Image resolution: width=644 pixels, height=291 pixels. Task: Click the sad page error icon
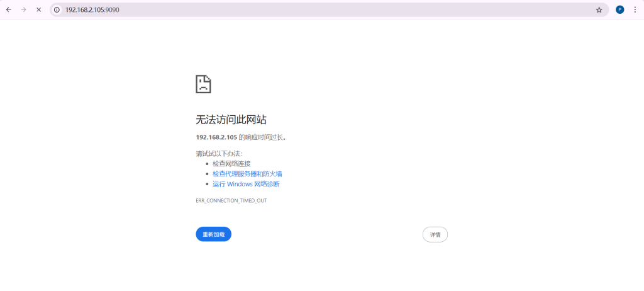pos(203,84)
